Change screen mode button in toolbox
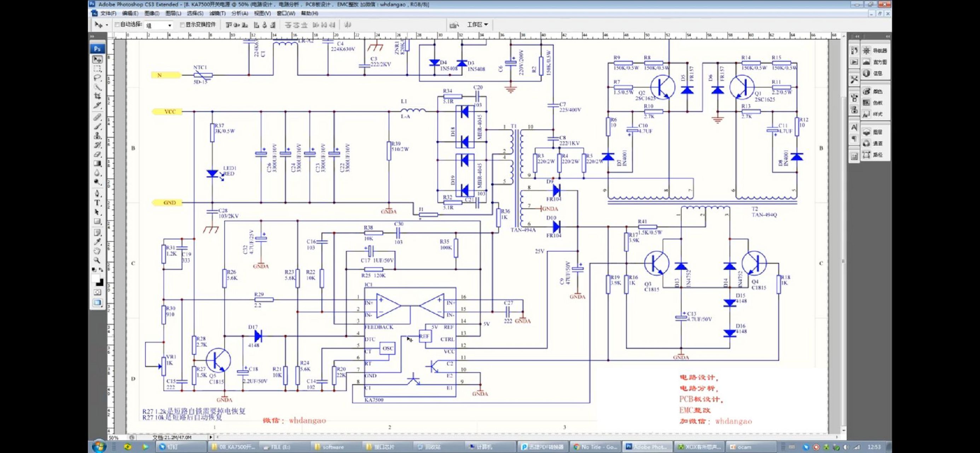Image resolution: width=980 pixels, height=453 pixels. [x=97, y=303]
